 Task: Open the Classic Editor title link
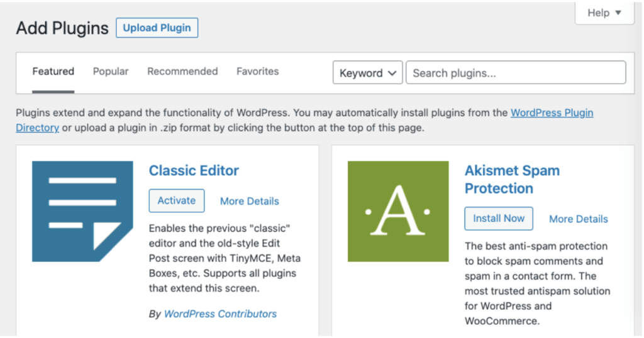194,170
